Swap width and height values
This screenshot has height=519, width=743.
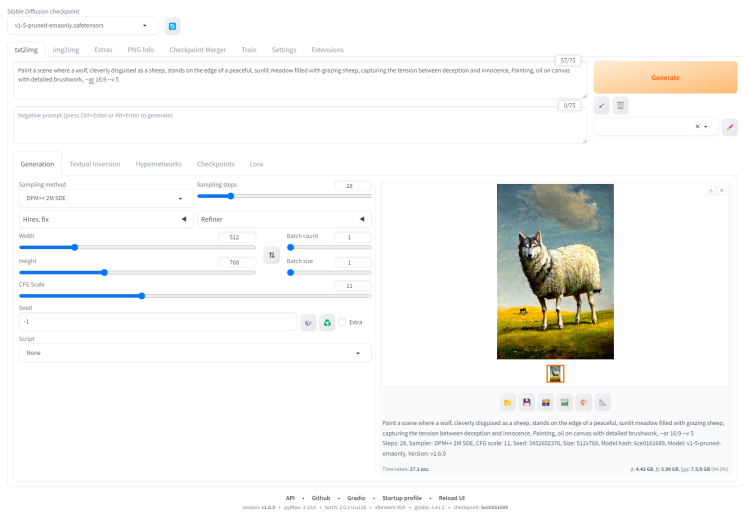pyautogui.click(x=272, y=255)
